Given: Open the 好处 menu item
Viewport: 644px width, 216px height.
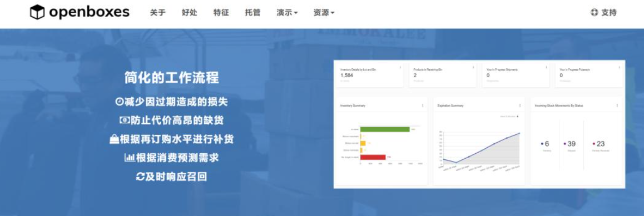Looking at the screenshot, I should 189,13.
